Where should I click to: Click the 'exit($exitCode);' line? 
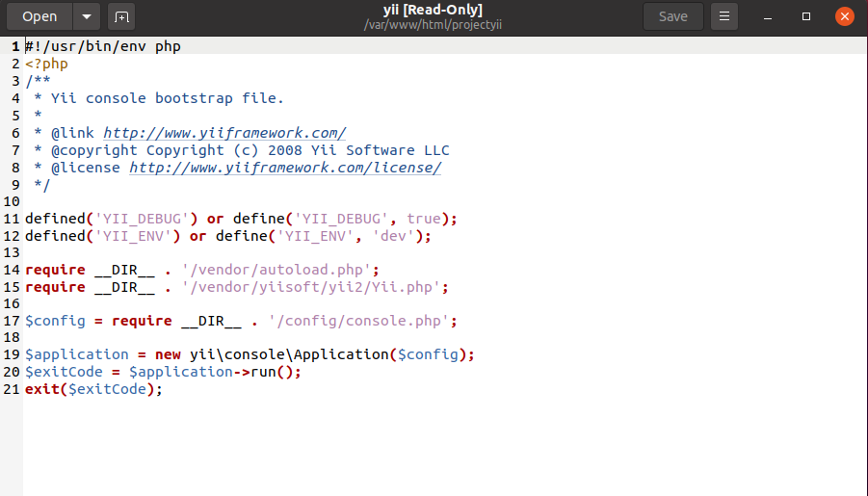point(93,388)
